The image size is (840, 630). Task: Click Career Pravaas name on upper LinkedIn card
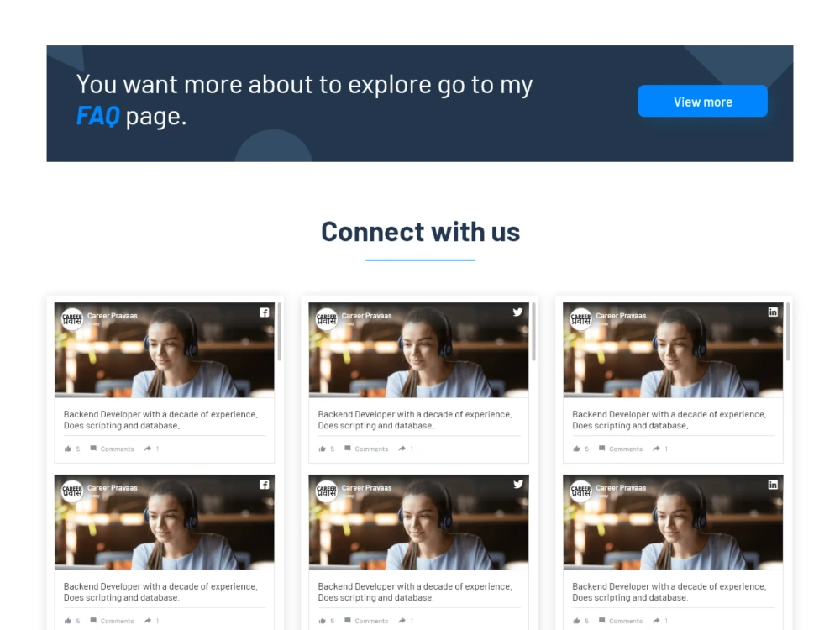pyautogui.click(x=622, y=316)
